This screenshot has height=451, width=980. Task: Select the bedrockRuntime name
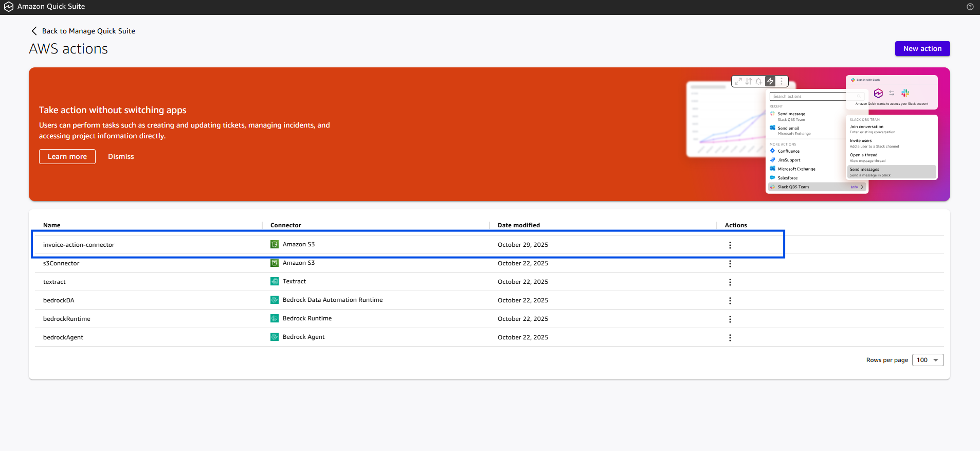(x=67, y=319)
